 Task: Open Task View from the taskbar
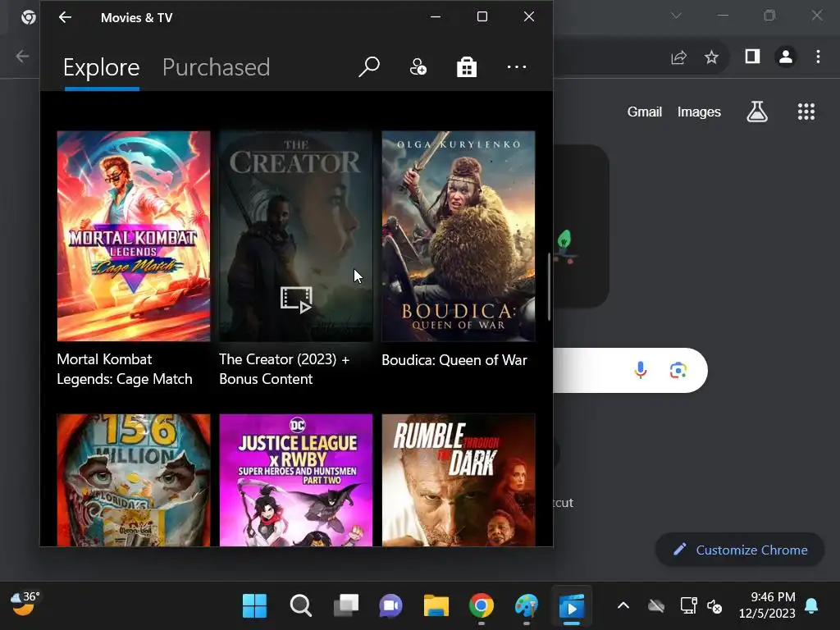point(346,606)
